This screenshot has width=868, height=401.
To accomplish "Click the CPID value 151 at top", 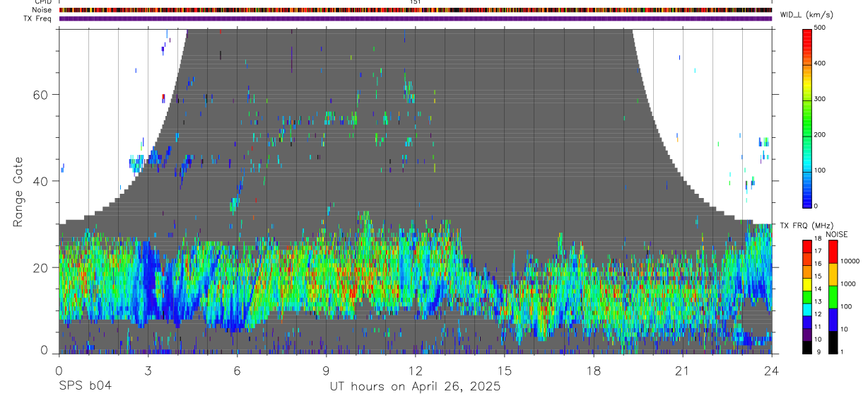I will [416, 2].
